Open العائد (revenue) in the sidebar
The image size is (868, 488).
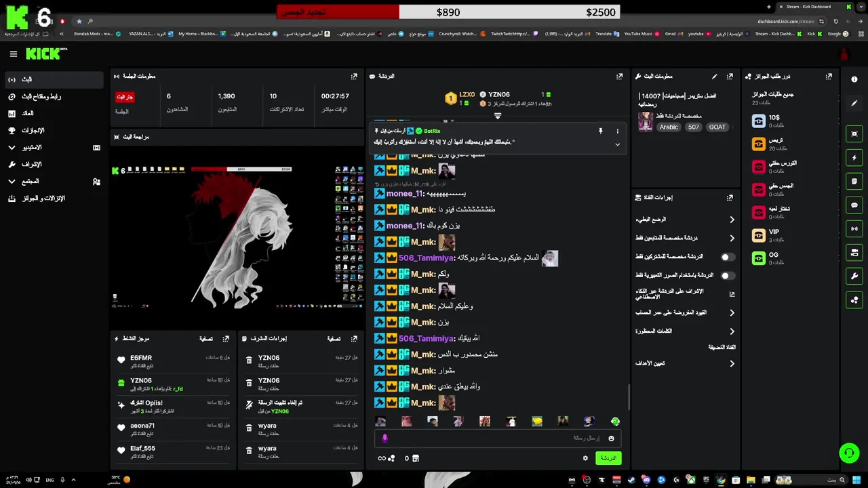click(54, 113)
